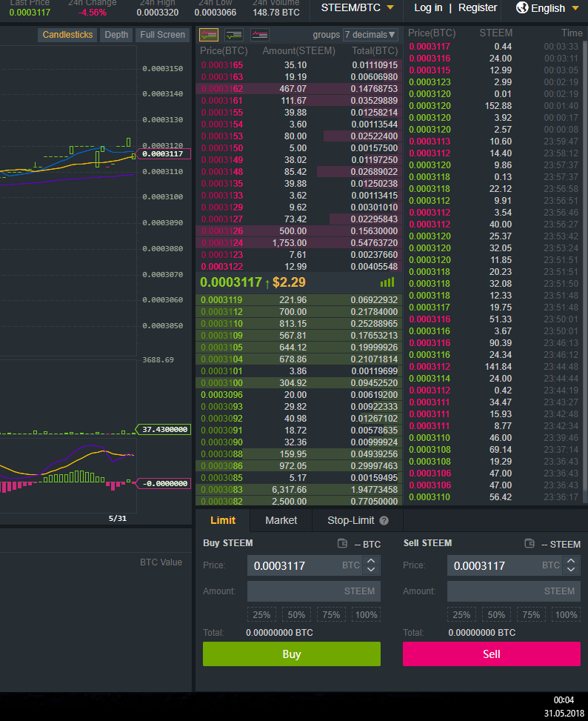Show combined buy and sell order book view
Screen dimensions: 588x721
click(x=209, y=35)
